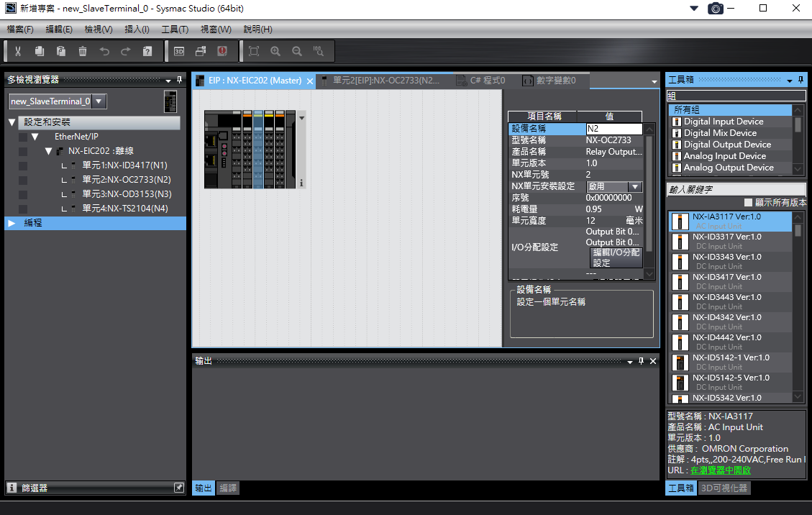Open the 3D view toolbar icon
The image size is (812, 515).
click(179, 51)
